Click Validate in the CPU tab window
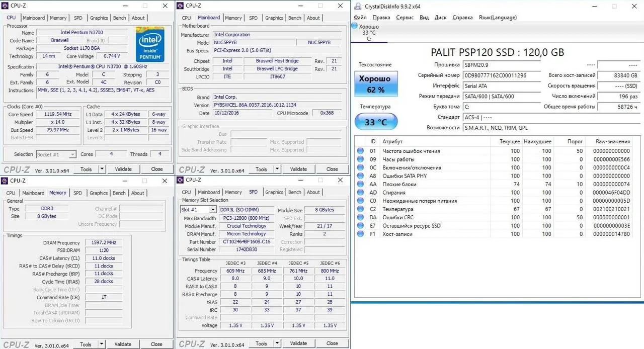 pos(123,169)
